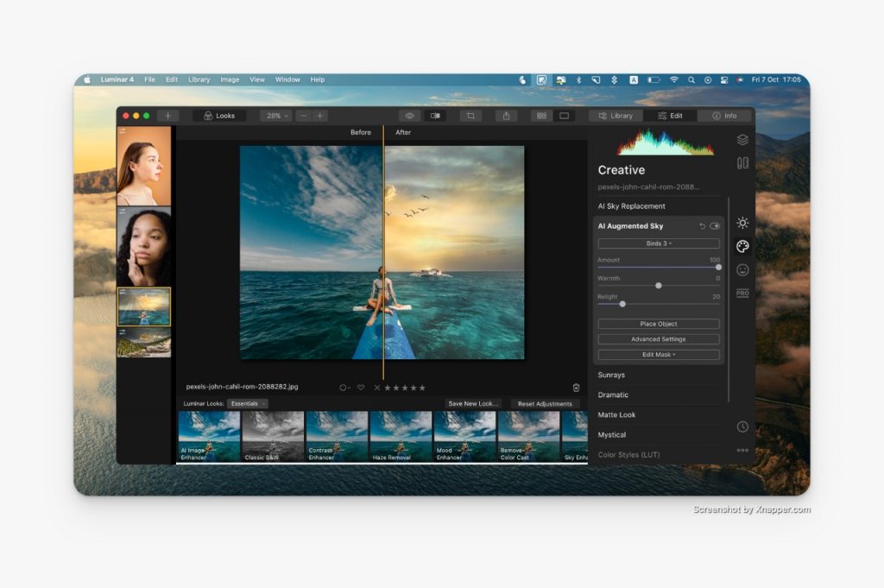Open the Edit Mask dropdown
This screenshot has width=884, height=588.
point(659,355)
